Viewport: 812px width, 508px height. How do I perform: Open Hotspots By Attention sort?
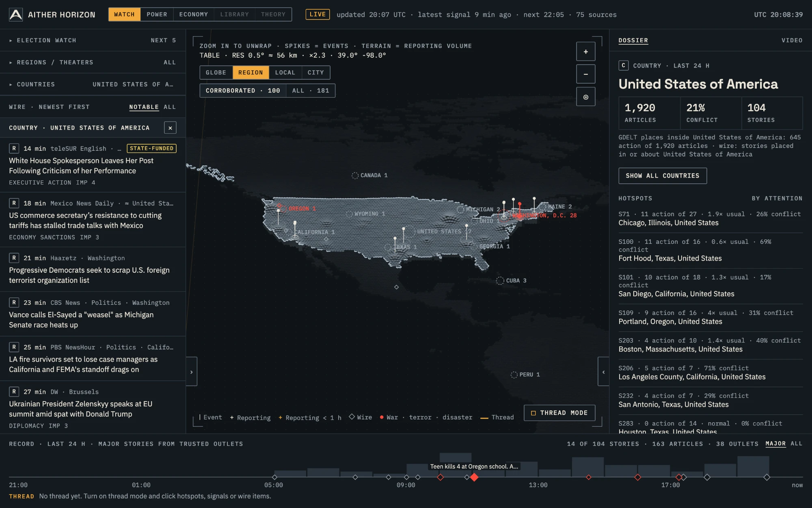point(777,198)
